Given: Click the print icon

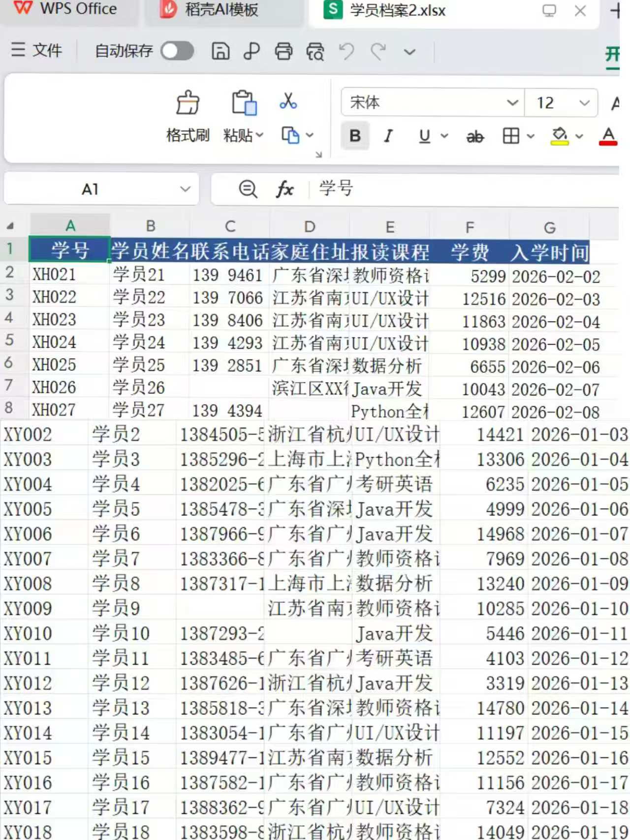Looking at the screenshot, I should [x=283, y=51].
